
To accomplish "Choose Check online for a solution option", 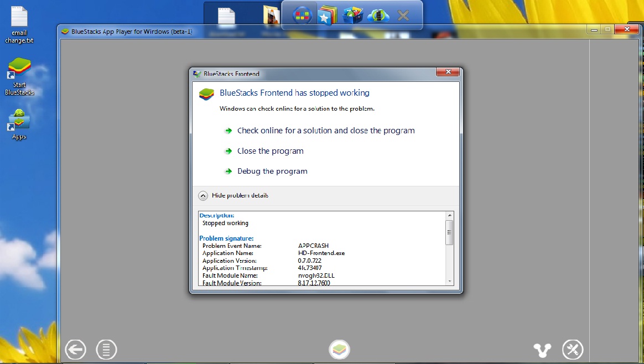I will [325, 131].
